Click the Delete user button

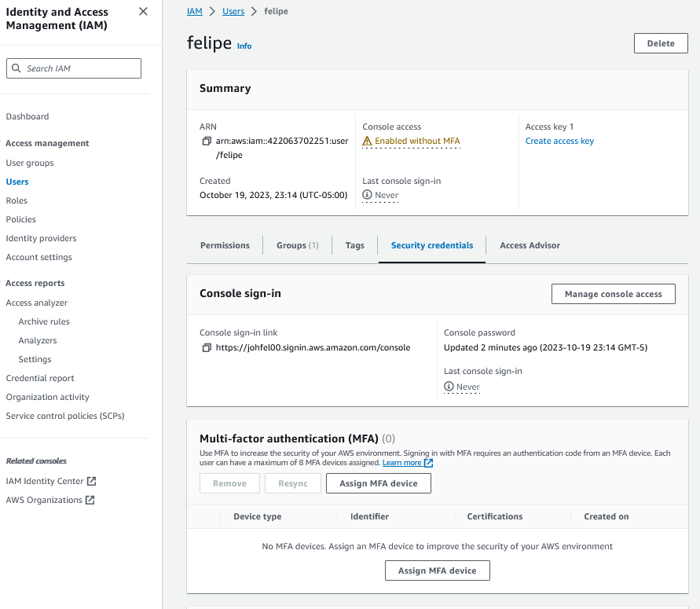[x=660, y=43]
